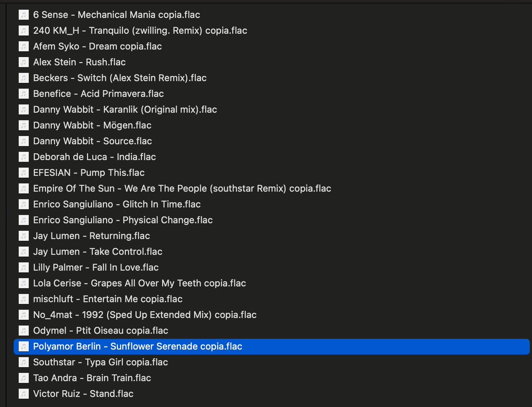532x407 pixels.
Task: Select the "Afem Syko - Dream copia.flac" file name
Action: click(x=98, y=47)
